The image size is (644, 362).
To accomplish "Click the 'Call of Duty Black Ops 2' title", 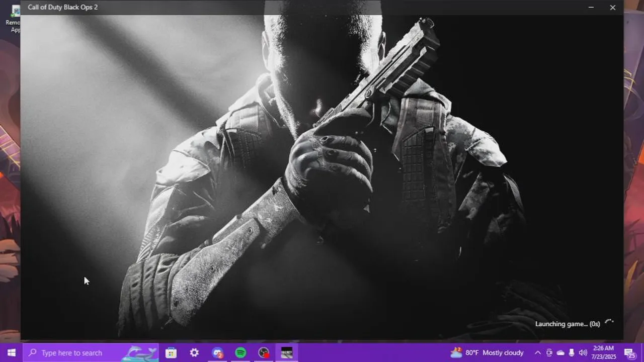I will point(63,7).
